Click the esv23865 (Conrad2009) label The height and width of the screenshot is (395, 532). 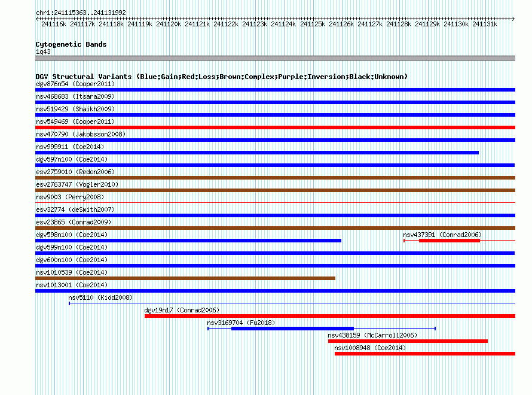click(x=74, y=222)
